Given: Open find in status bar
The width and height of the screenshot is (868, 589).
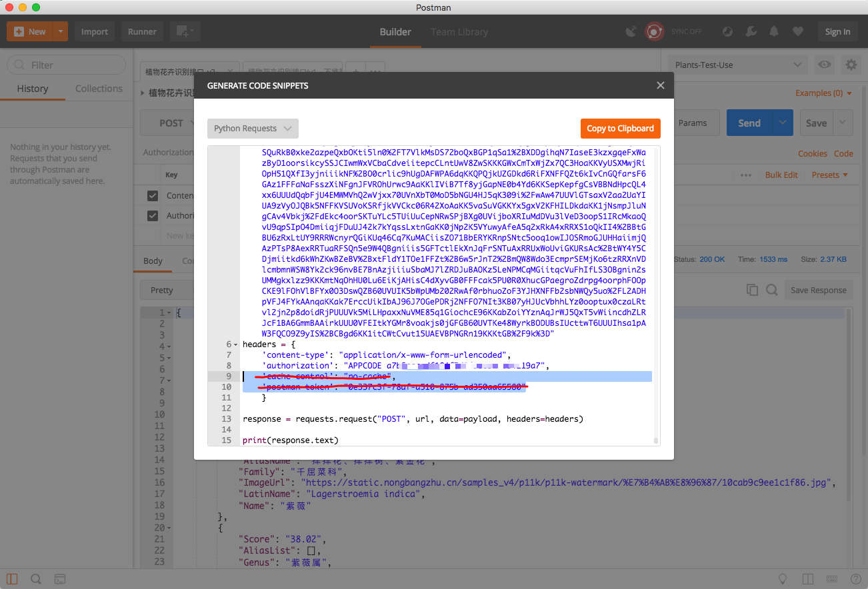Looking at the screenshot, I should [36, 579].
